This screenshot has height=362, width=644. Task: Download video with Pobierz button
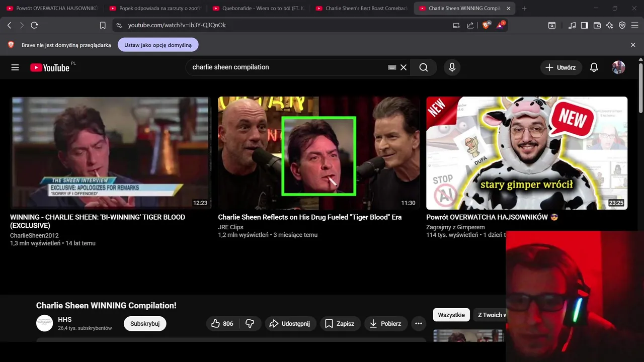386,324
